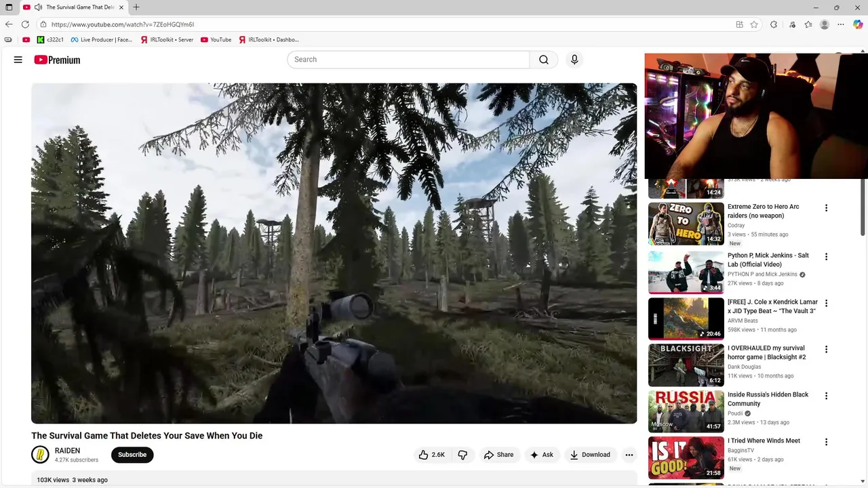
Task: Open the YouTube guide hamburger menu
Action: coord(18,60)
